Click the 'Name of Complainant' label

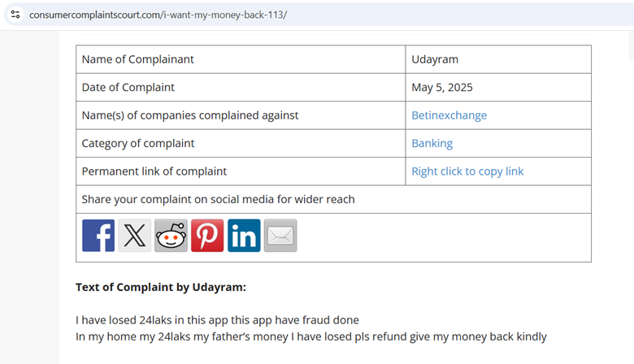click(137, 59)
